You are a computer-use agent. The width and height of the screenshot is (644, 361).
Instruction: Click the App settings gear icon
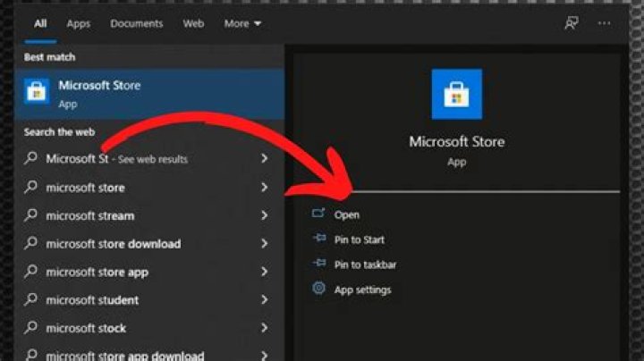click(318, 289)
